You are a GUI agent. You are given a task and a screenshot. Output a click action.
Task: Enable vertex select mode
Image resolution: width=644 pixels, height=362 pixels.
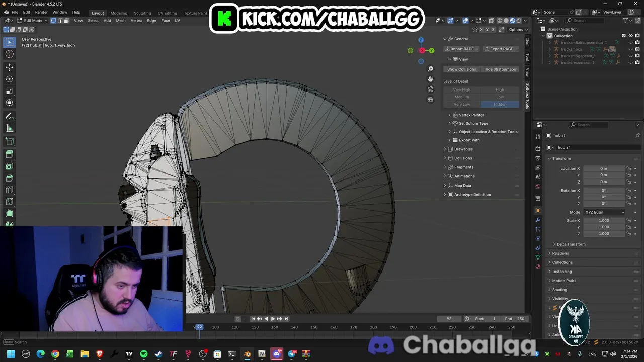point(53,21)
